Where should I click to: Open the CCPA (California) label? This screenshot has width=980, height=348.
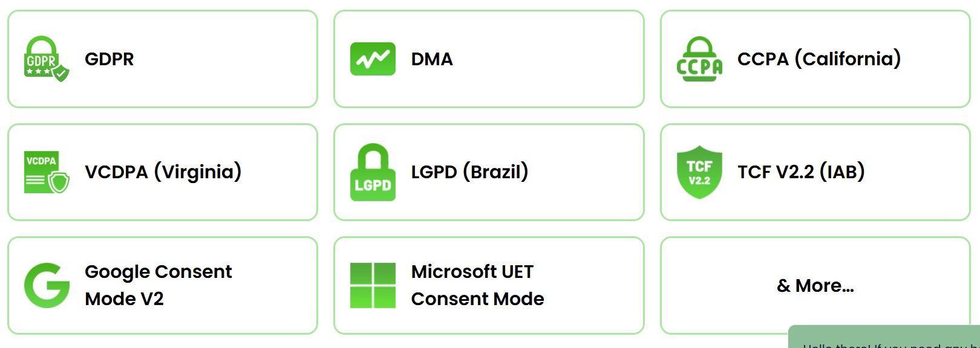[x=819, y=59]
